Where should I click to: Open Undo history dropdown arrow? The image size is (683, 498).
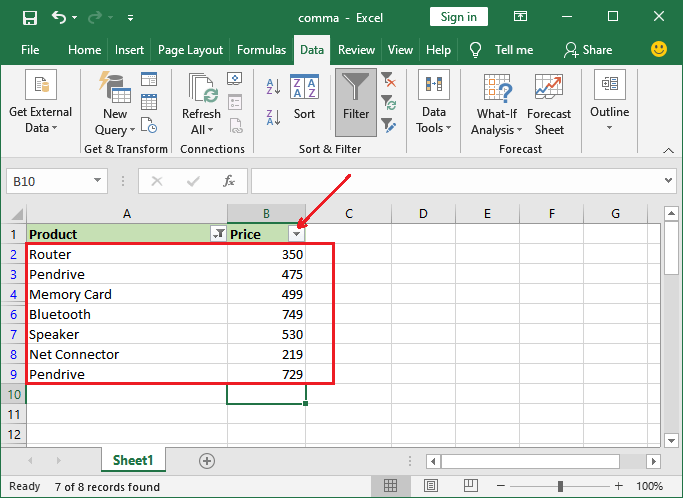coord(74,17)
